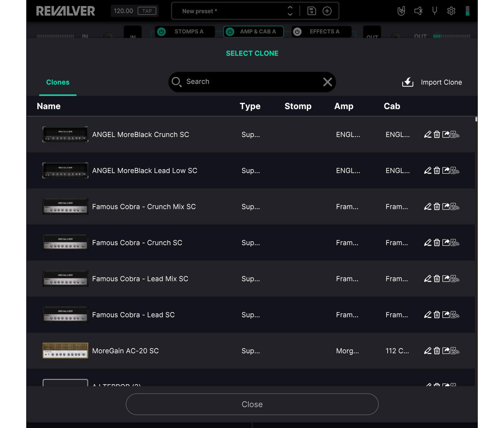Toggle STOMPS A power button

pos(162,32)
